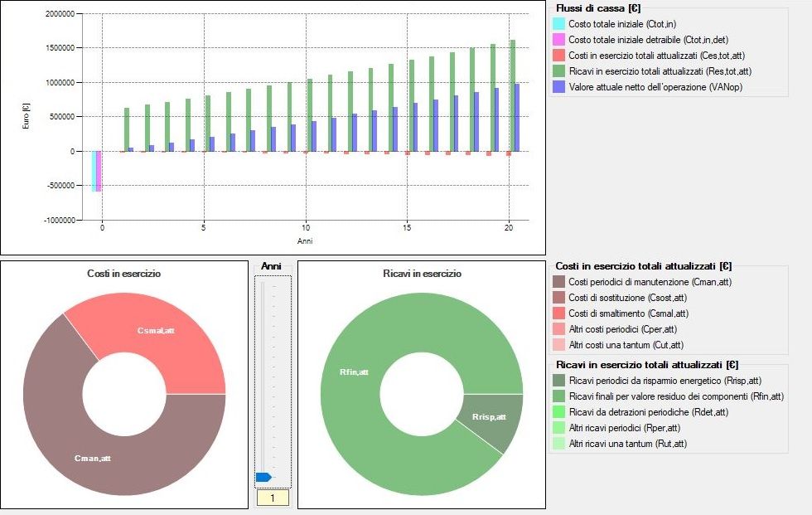Click the blue Valore attuale netto (VANop) swatch
This screenshot has width=812, height=515.
(558, 87)
